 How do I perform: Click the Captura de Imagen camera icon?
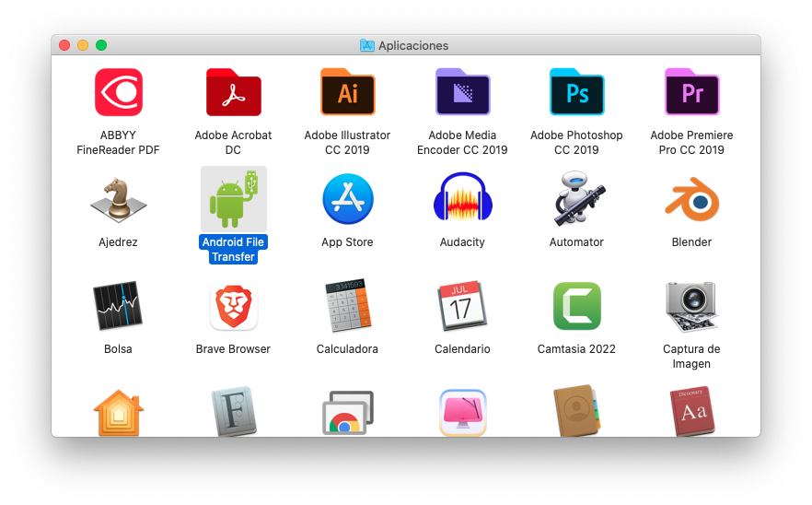692,306
